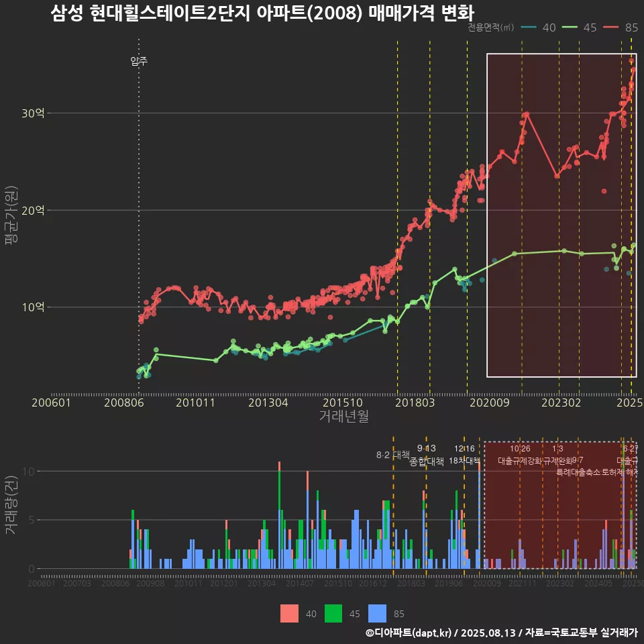Click the red 40 swatch in bottom legend
This screenshot has height=644, width=644.
(288, 614)
